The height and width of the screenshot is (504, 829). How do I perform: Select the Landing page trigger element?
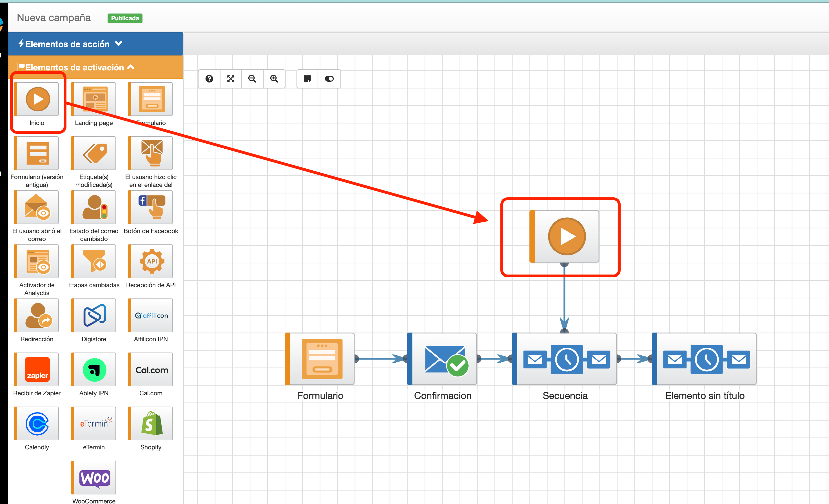[x=95, y=99]
